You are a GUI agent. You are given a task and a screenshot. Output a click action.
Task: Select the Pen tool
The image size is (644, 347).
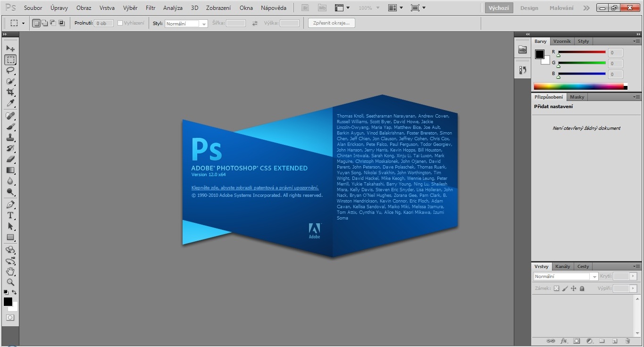point(10,204)
